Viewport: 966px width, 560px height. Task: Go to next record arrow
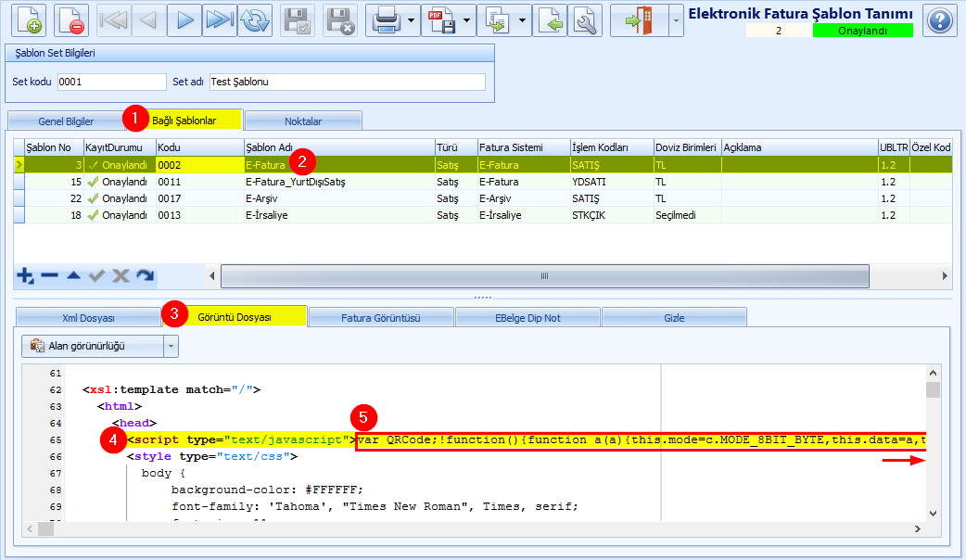(x=184, y=20)
